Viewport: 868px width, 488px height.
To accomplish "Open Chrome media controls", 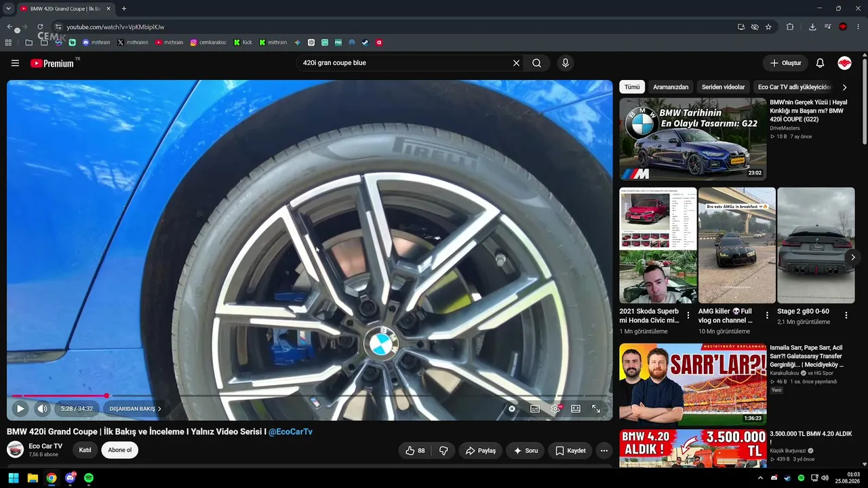I will click(827, 27).
